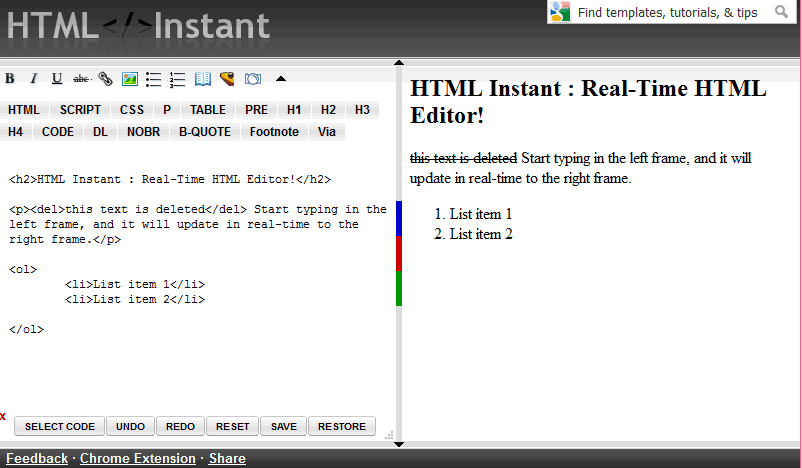This screenshot has height=468, width=802.
Task: Collapse toolbar with black up triangle
Action: (281, 79)
